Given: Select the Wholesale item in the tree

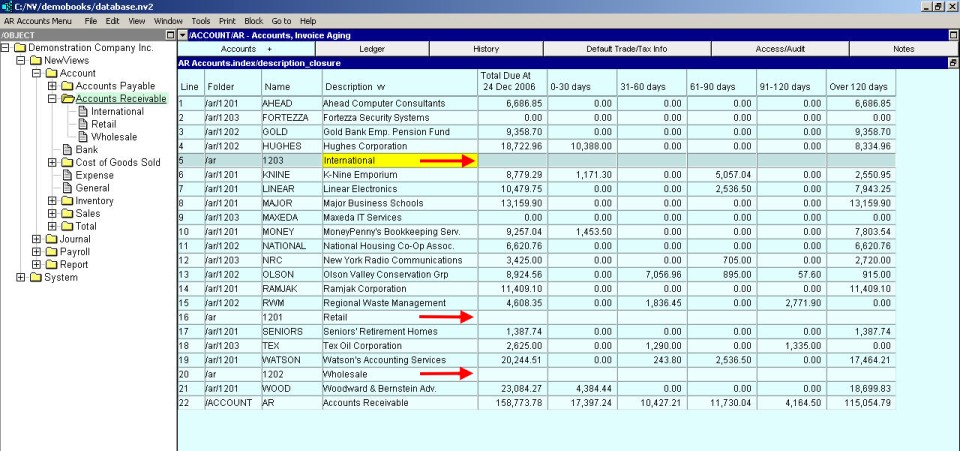Looking at the screenshot, I should (114, 137).
